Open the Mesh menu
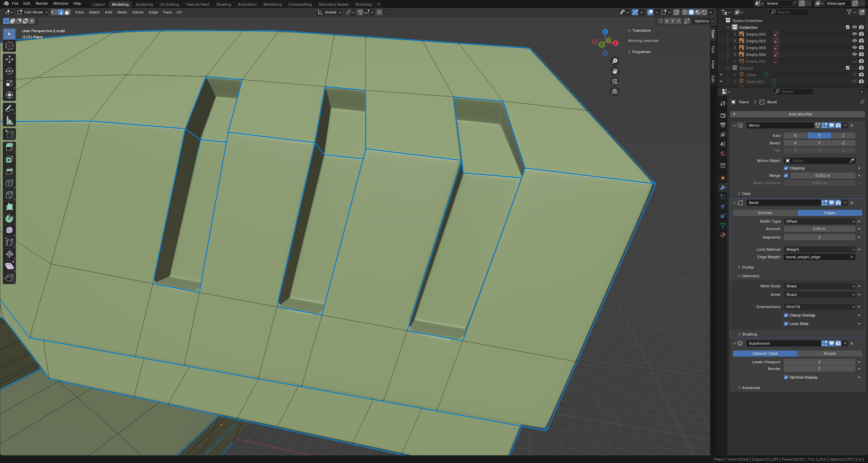This screenshot has height=463, width=868. [122, 12]
